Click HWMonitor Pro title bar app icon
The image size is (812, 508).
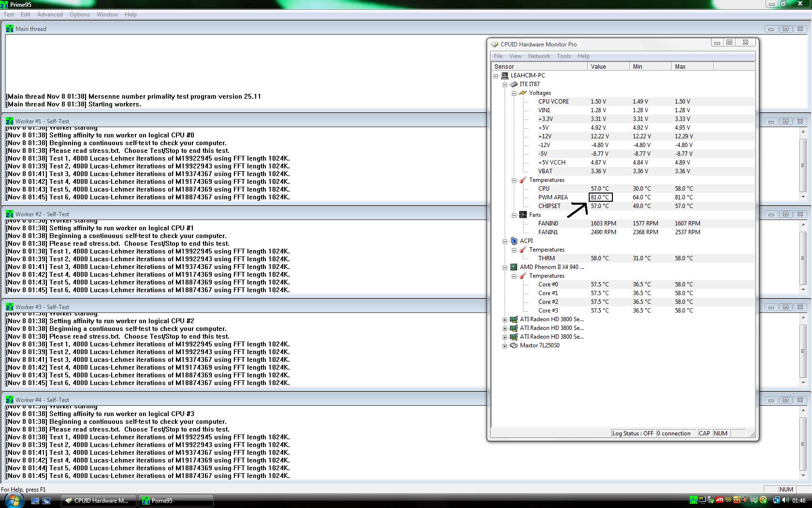click(494, 45)
